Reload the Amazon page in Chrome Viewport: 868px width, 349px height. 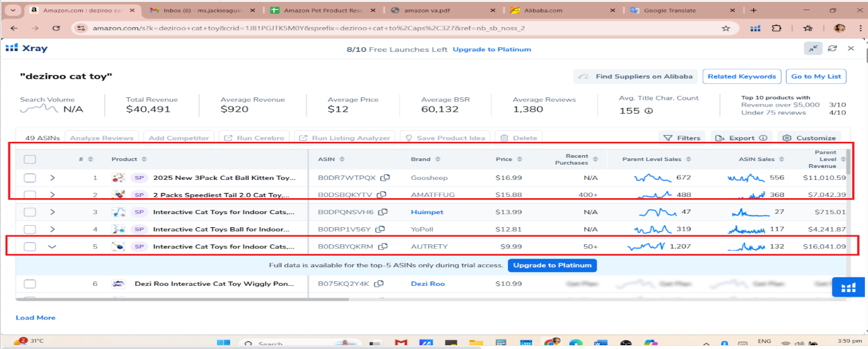point(56,28)
